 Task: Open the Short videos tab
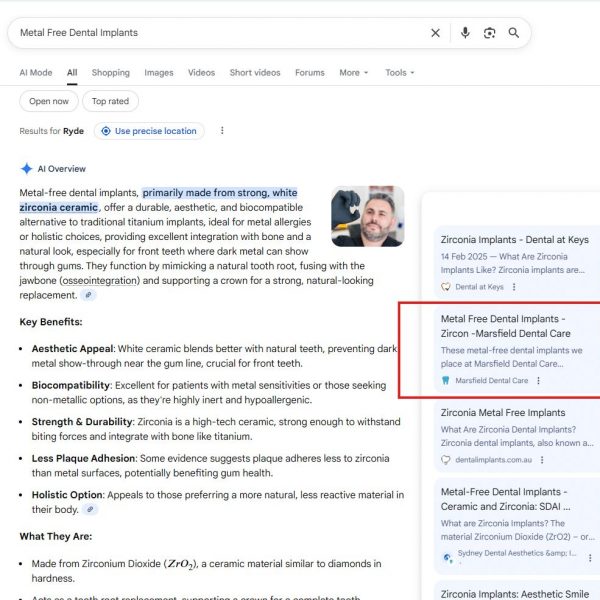click(255, 73)
